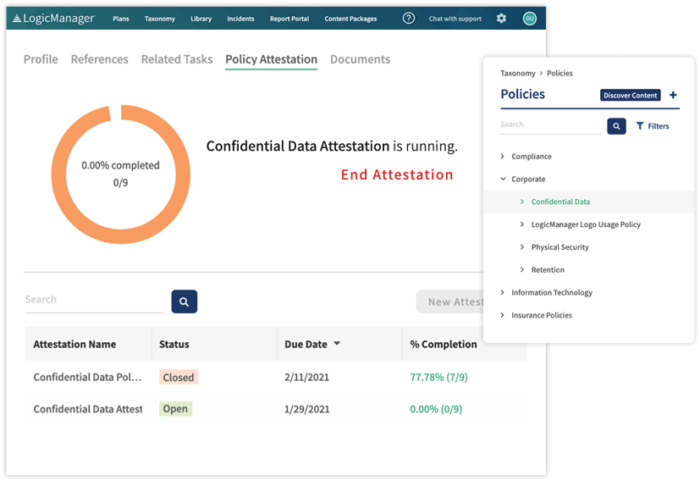The width and height of the screenshot is (700, 481).
Task: Open the Taxonomy menu
Action: point(160,19)
